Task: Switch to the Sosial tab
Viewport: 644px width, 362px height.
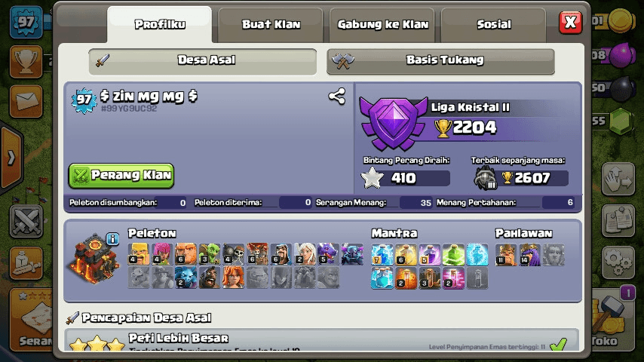Action: tap(494, 25)
